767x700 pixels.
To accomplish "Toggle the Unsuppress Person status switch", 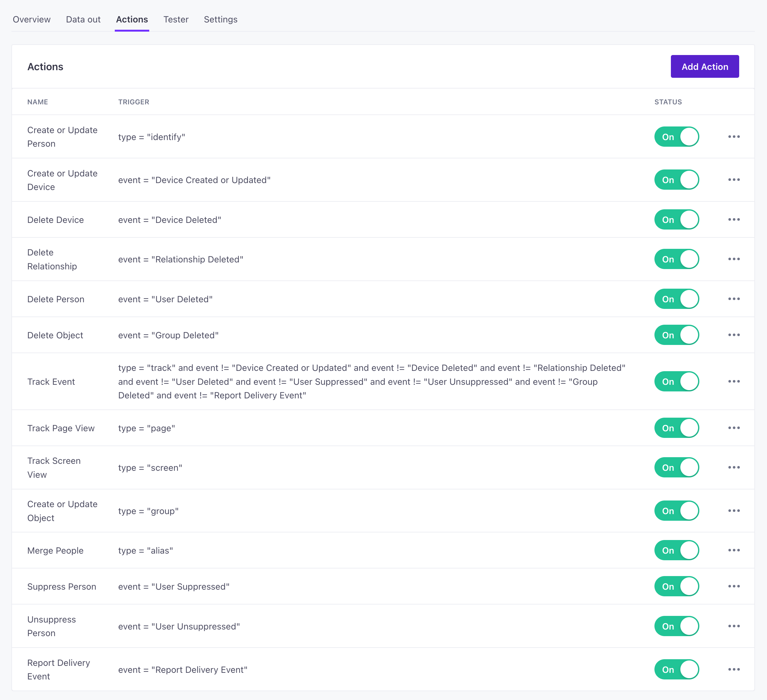I will [677, 626].
